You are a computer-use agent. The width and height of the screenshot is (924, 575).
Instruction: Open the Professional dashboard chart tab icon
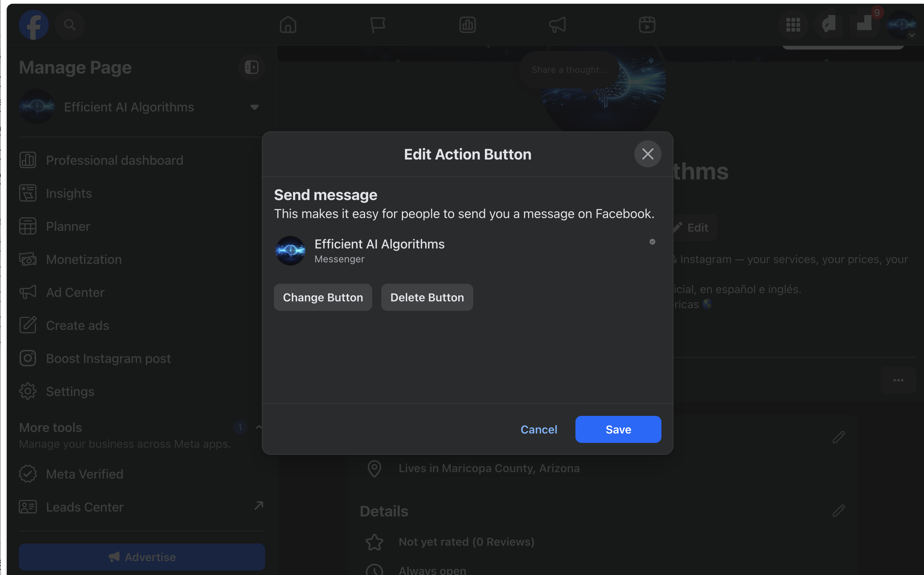pos(467,25)
